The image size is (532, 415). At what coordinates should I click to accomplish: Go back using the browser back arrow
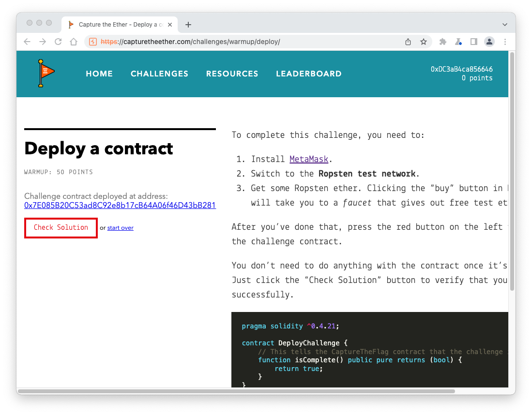point(27,42)
